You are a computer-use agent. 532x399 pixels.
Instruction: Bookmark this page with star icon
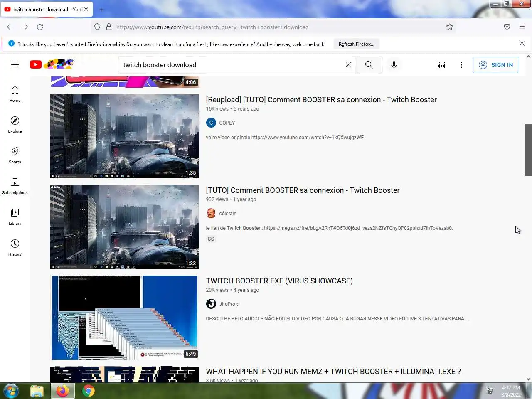[450, 27]
